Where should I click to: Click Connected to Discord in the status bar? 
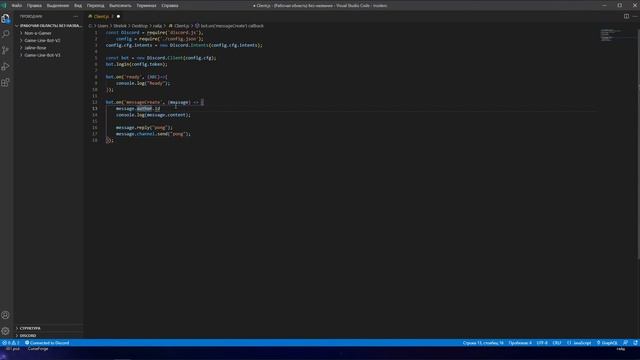[x=47, y=343]
